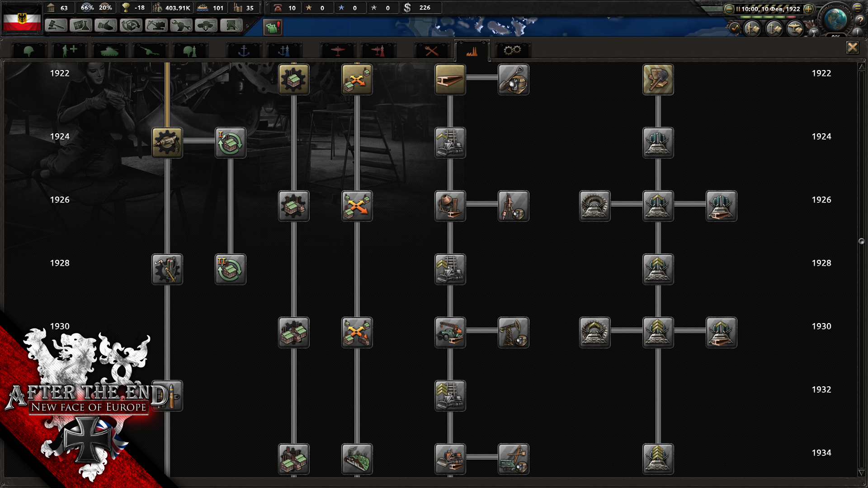This screenshot has height=488, width=868.
Task: Open the Diplomacy handshake screen
Action: coord(106,26)
